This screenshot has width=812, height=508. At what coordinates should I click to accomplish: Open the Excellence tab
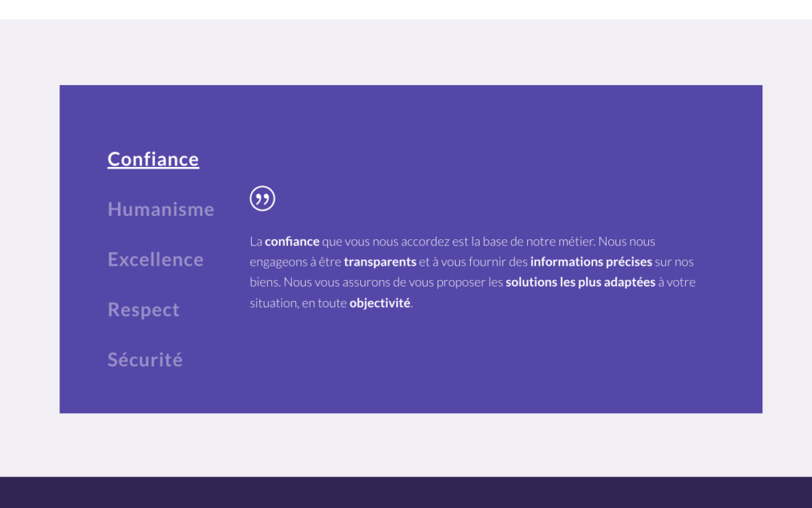(x=156, y=260)
